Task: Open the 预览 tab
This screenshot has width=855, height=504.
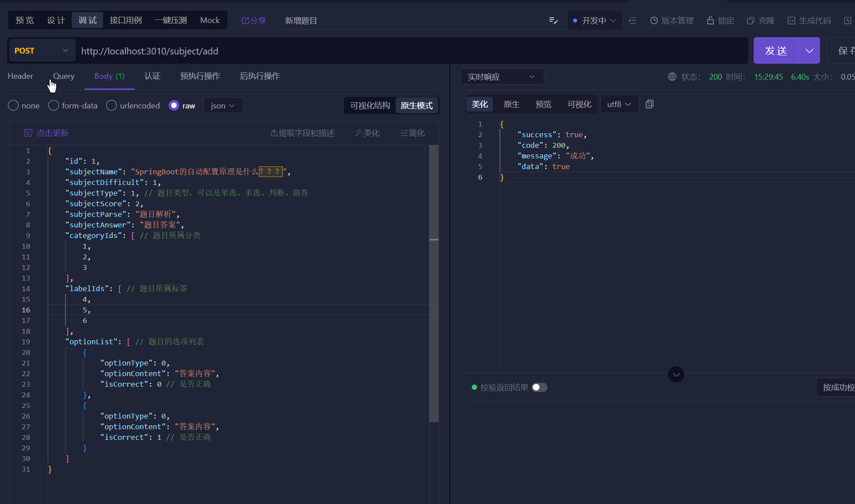Action: [x=25, y=20]
